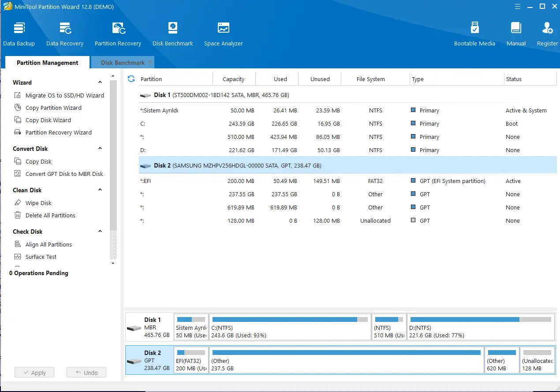Open the Space Analyzer tool
Image resolution: width=560 pixels, height=392 pixels.
[224, 34]
